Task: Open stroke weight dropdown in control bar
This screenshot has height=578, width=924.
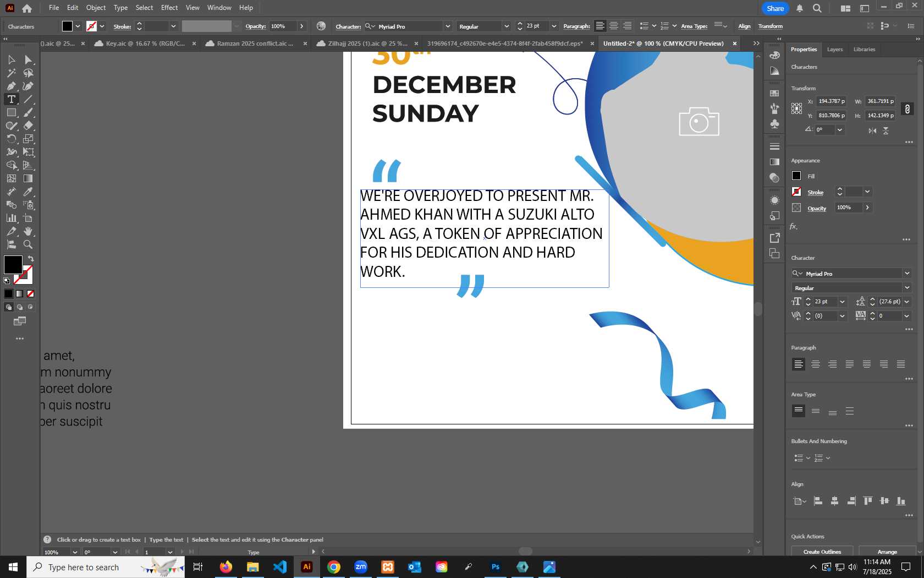Action: [173, 26]
